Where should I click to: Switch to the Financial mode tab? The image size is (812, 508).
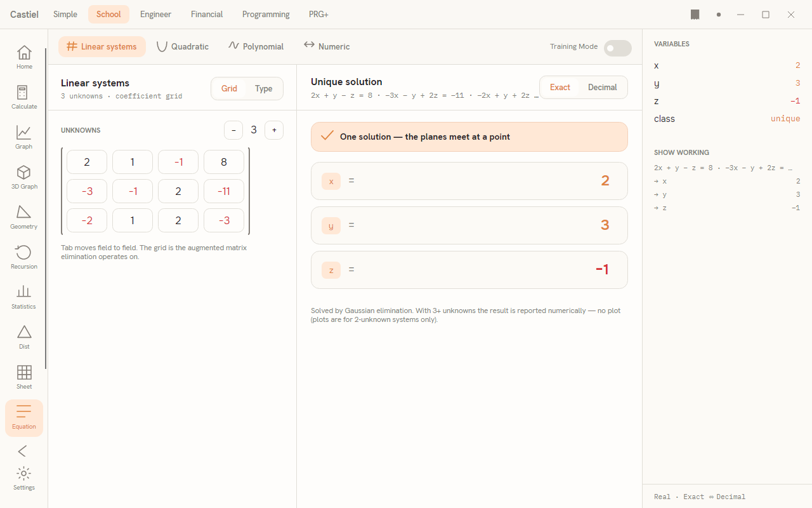[x=207, y=15]
